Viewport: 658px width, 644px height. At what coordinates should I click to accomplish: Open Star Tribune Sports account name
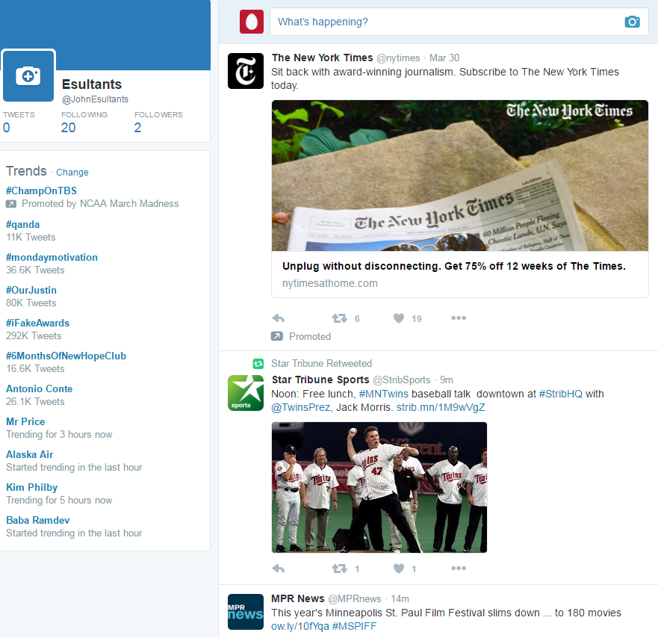320,380
